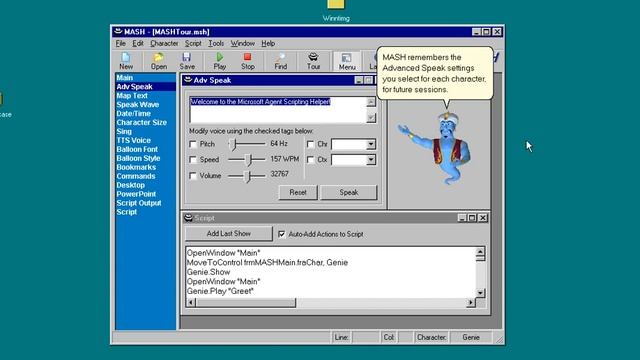Click down arrow of speech text scrollbar
640x360 pixels.
pos(371,118)
